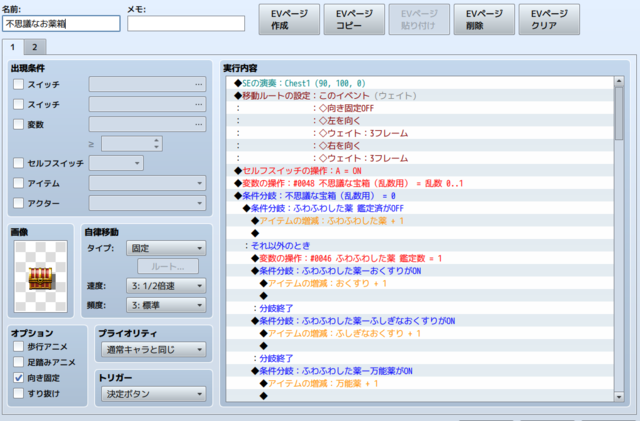Enable the first スイッチ condition checkbox

[18, 84]
